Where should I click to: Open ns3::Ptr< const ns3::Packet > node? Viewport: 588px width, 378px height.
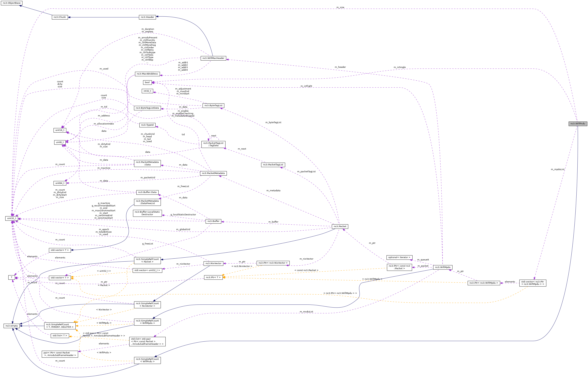tap(399, 267)
